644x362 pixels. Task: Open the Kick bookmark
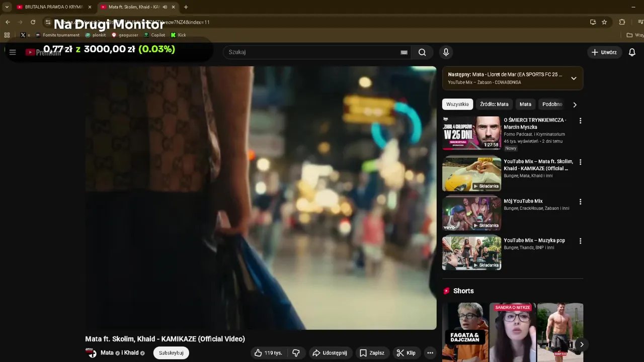[x=179, y=35]
